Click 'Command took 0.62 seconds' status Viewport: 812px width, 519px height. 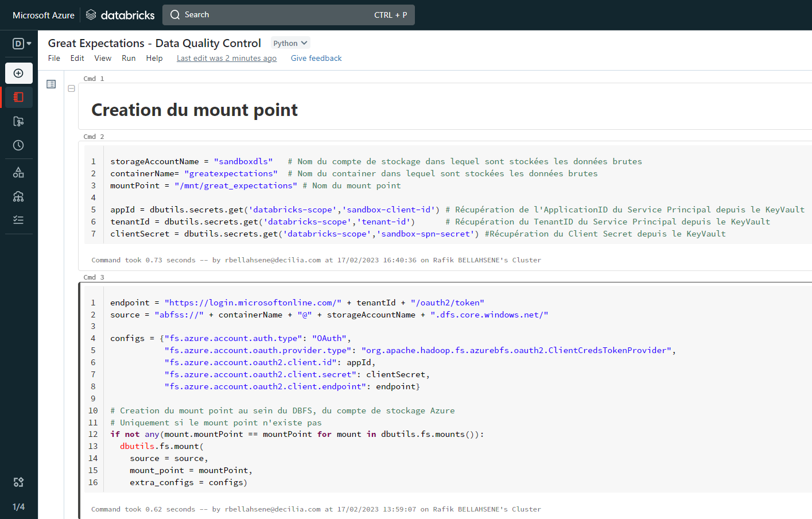coord(316,509)
